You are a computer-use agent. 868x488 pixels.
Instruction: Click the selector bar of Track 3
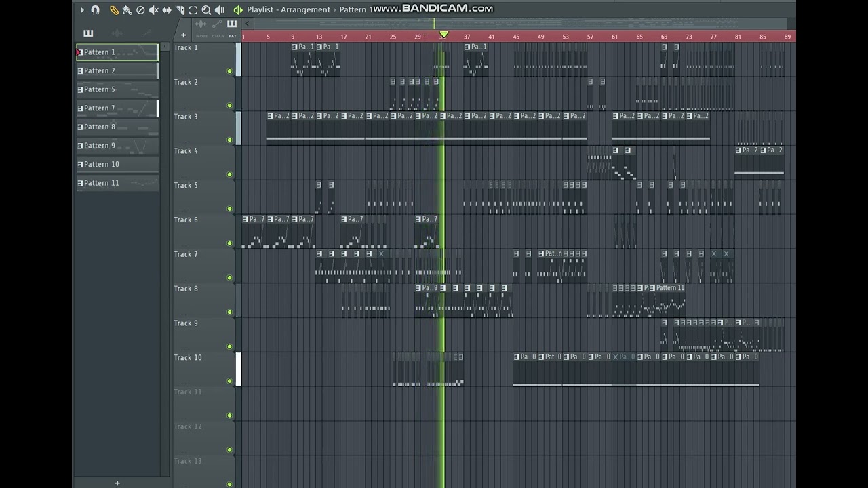click(238, 128)
